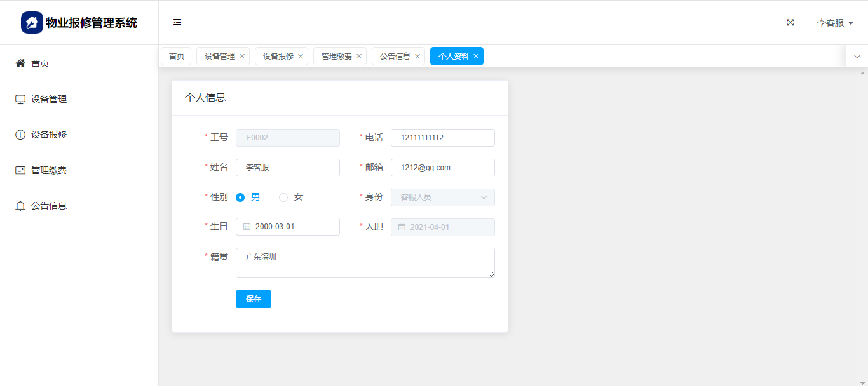This screenshot has height=386, width=868.
Task: Open the tabs overflow chevron menu
Action: [857, 57]
